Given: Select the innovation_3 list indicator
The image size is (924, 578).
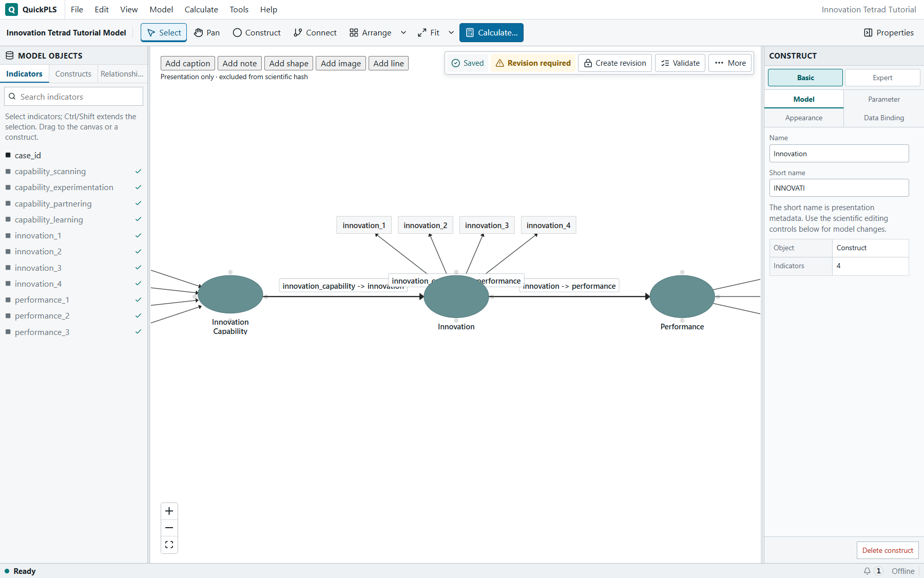Looking at the screenshot, I should [x=73, y=268].
